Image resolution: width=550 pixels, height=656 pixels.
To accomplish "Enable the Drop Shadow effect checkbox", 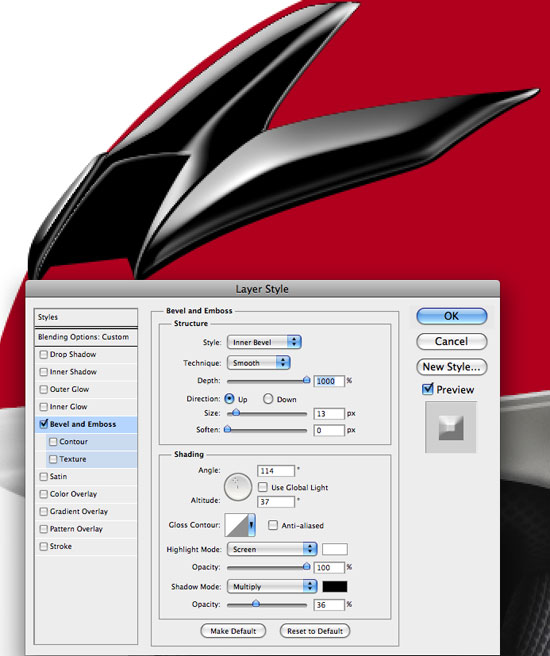I will (43, 355).
